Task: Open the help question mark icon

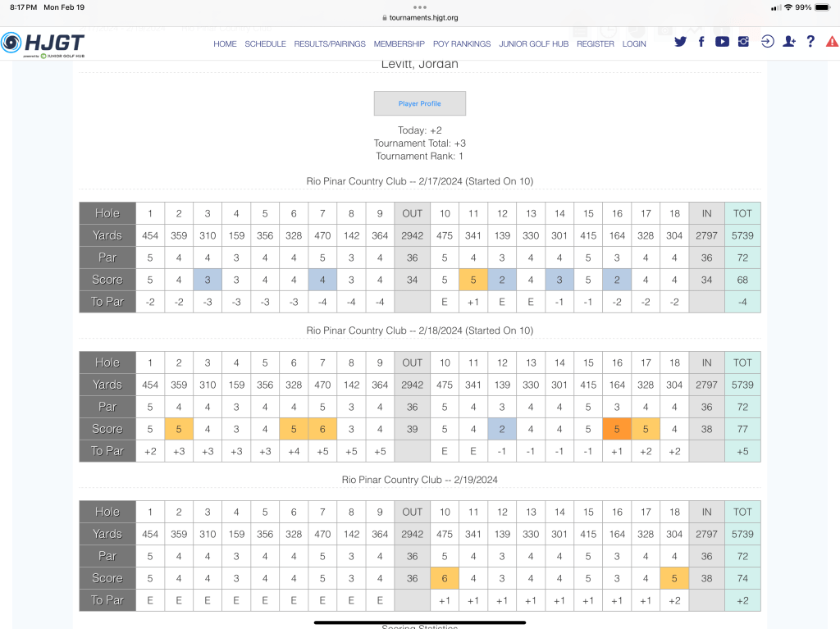Action: pos(810,42)
